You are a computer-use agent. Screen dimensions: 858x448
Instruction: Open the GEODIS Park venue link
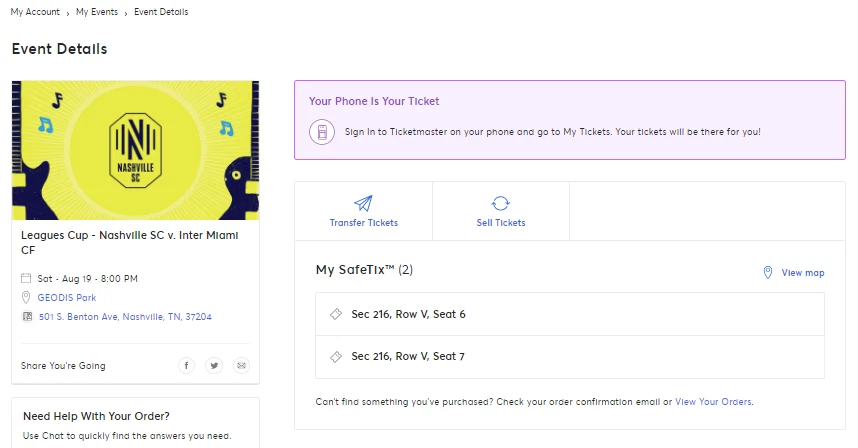(x=67, y=298)
